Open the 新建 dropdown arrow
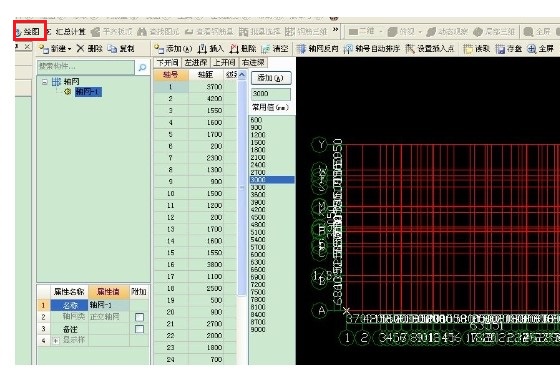The height and width of the screenshot is (390, 560). click(69, 49)
